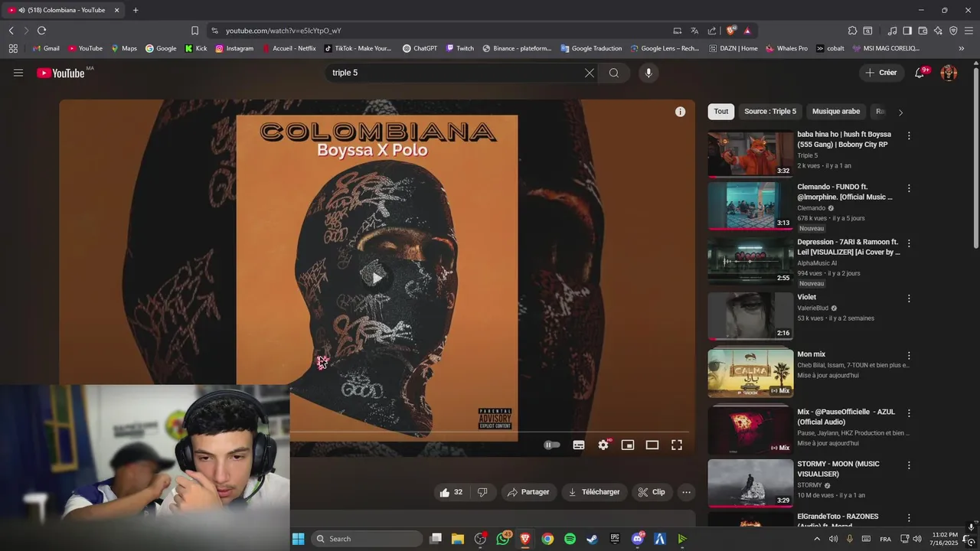Go to the YouTube home logo

(x=61, y=73)
